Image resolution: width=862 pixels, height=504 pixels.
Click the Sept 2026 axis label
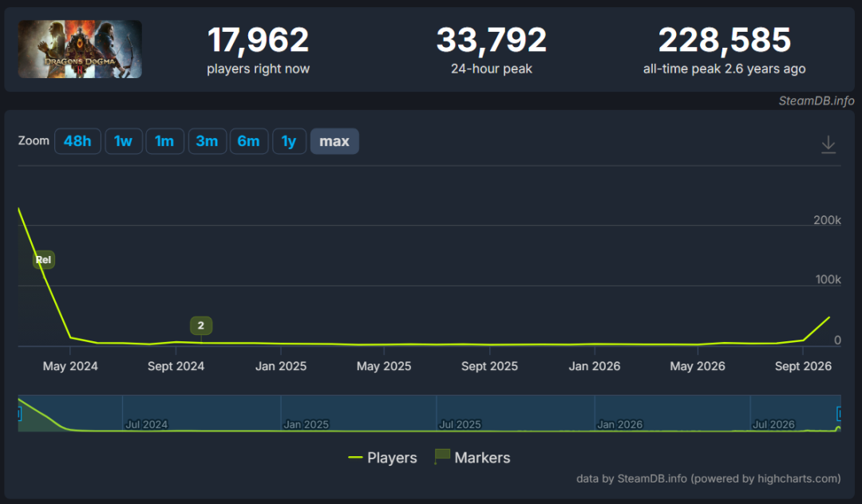click(x=803, y=366)
